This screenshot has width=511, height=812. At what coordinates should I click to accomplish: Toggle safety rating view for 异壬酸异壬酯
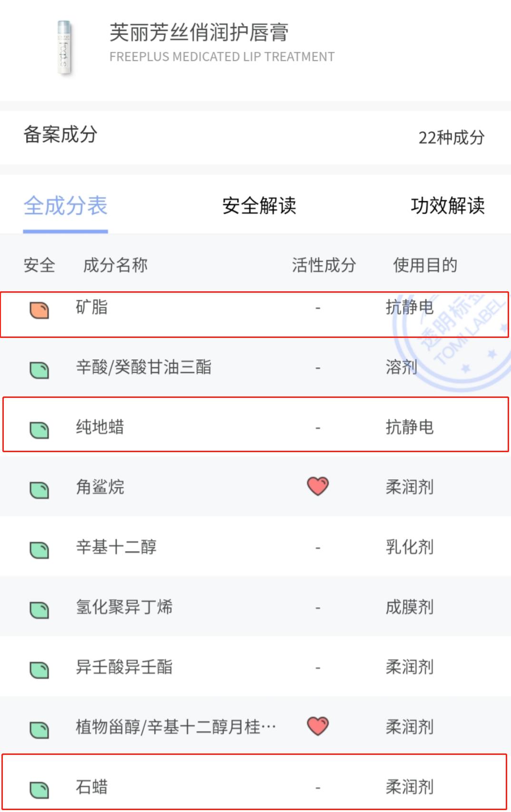(39, 667)
